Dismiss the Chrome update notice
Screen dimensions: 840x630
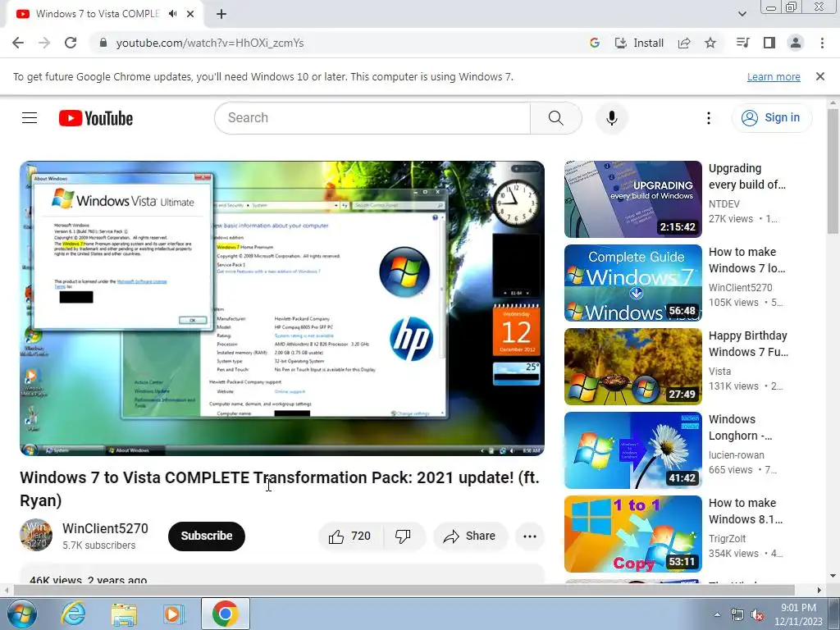(x=820, y=76)
